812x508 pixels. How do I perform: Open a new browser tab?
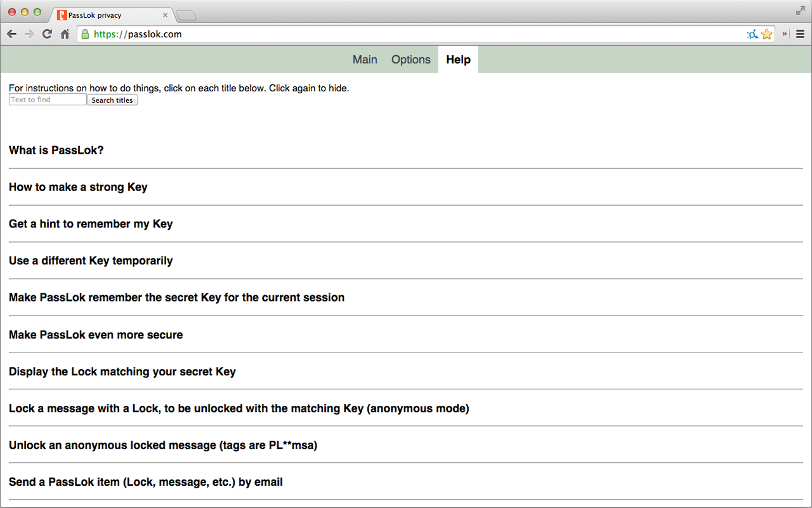pyautogui.click(x=186, y=15)
